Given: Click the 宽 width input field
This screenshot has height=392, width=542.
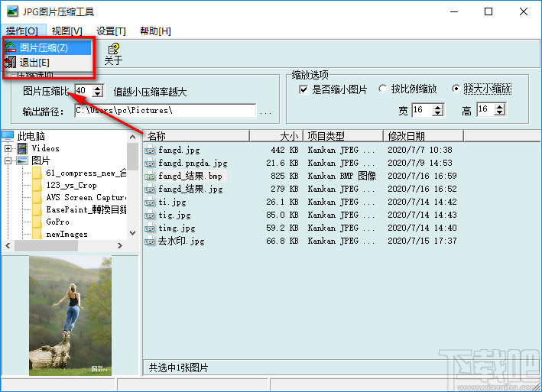Looking at the screenshot, I should point(423,110).
